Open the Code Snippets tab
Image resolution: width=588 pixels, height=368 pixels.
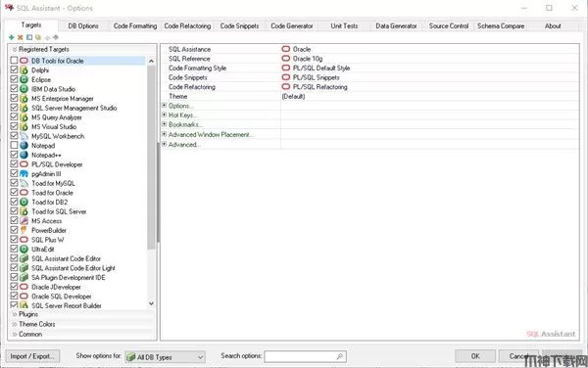point(240,25)
